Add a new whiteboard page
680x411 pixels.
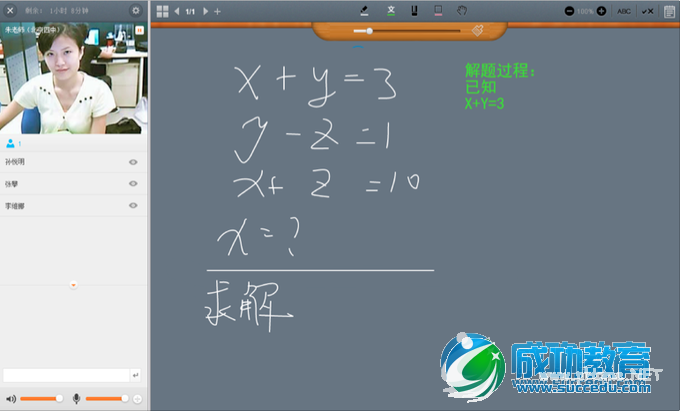(x=218, y=11)
